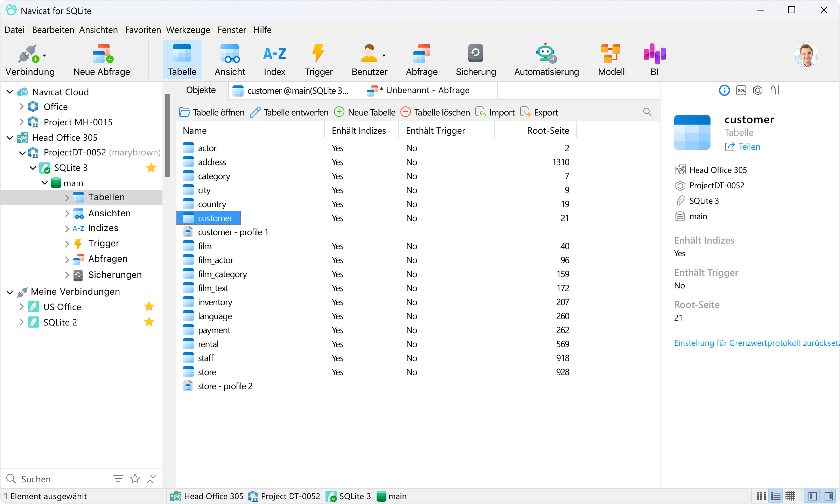Image resolution: width=840 pixels, height=504 pixels.
Task: Click Tabelle löschen button
Action: [x=435, y=112]
